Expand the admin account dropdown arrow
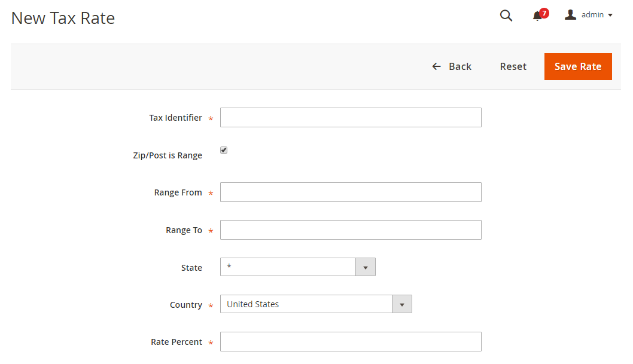 click(610, 16)
